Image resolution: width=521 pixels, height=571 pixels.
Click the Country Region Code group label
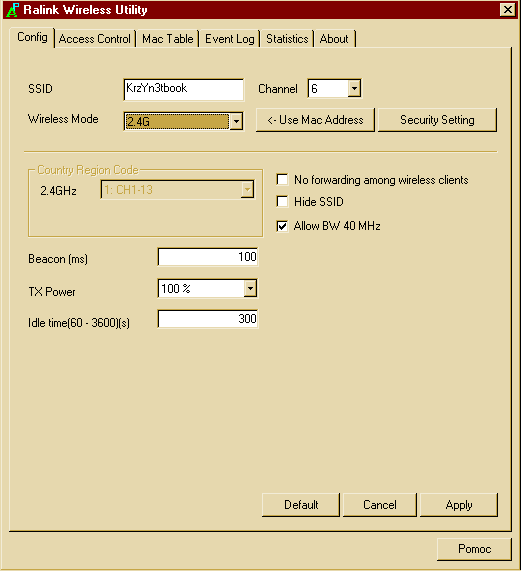[88, 170]
